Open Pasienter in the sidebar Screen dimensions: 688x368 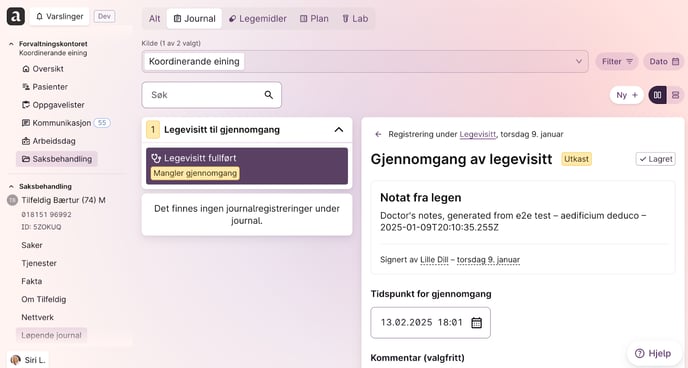[45, 87]
